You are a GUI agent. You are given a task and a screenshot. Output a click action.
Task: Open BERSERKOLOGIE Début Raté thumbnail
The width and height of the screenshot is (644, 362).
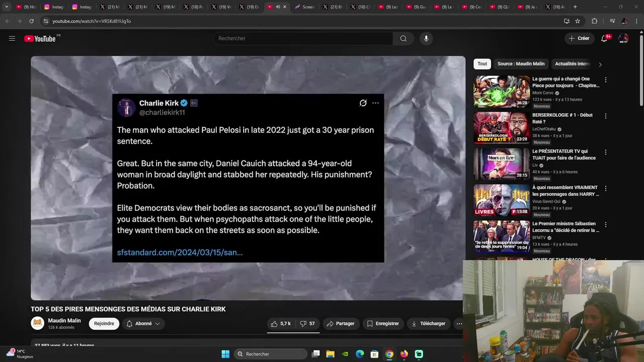point(502,128)
